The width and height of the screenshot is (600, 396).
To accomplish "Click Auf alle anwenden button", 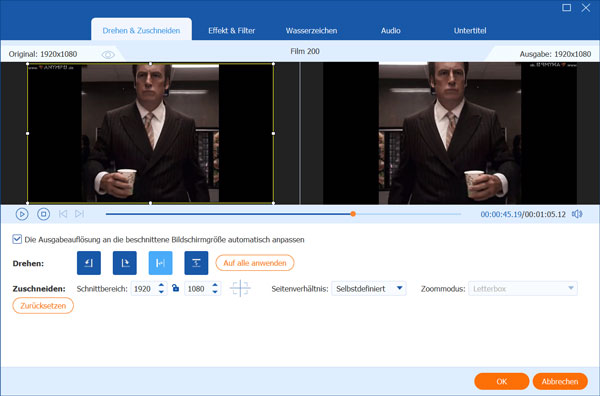I will 255,263.
